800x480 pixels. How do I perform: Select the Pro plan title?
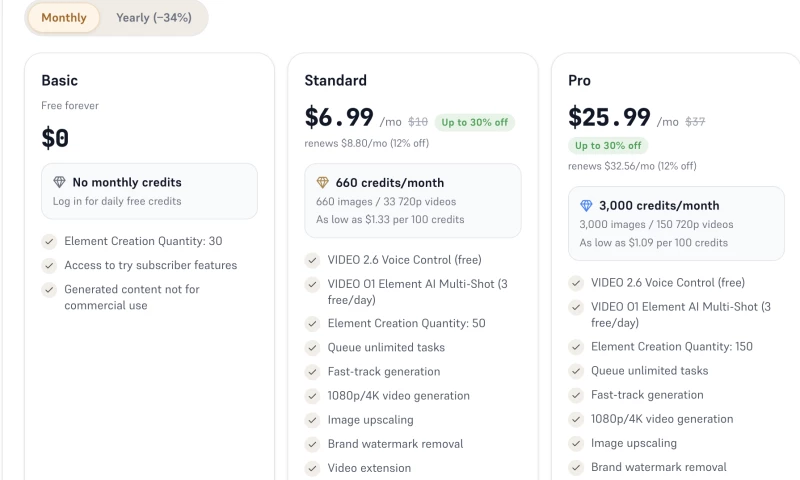pos(580,81)
